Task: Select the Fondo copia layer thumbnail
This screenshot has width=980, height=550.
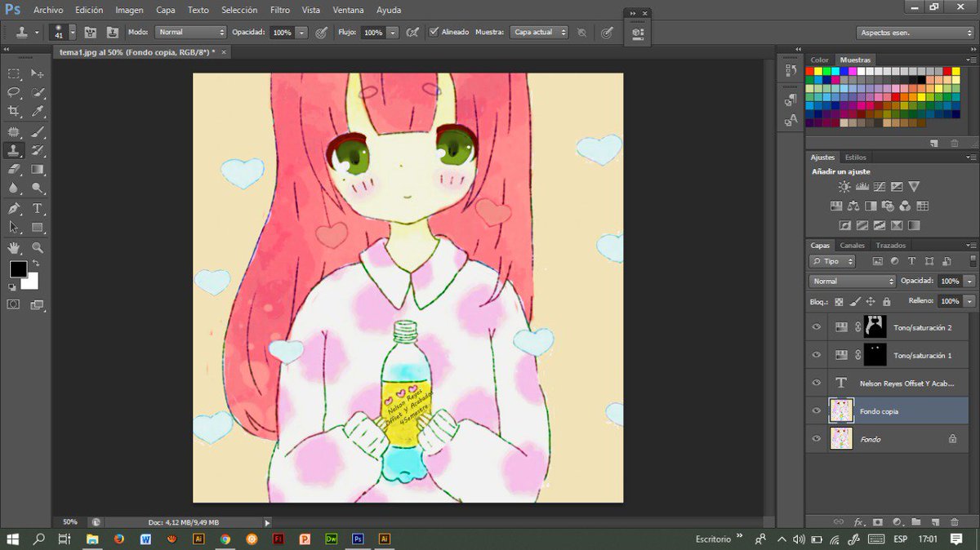Action: pos(841,410)
